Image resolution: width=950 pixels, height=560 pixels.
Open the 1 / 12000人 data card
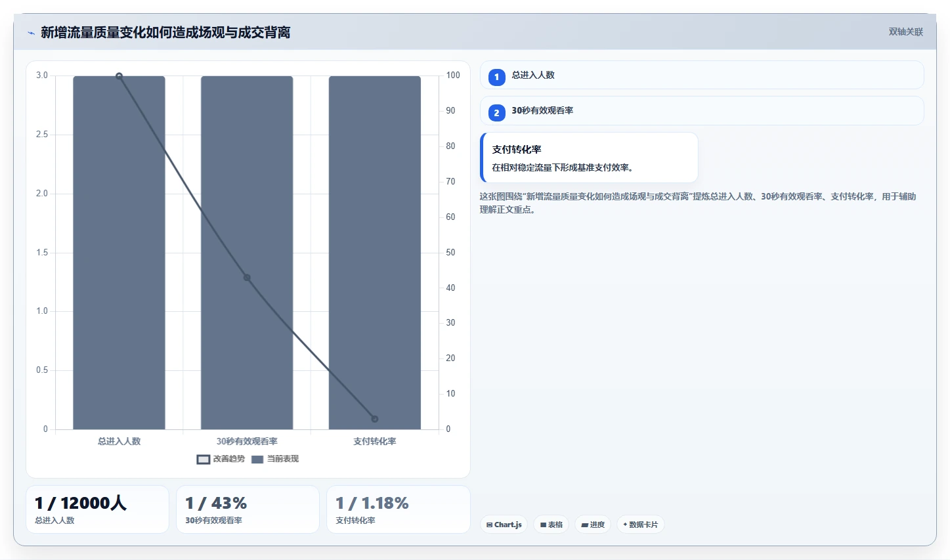[97, 509]
